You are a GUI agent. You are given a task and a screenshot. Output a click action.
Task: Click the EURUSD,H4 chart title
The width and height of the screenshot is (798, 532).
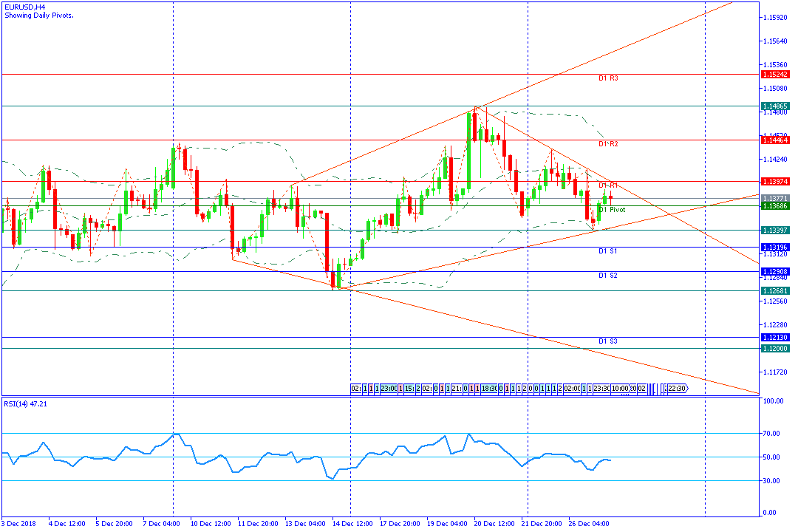click(24, 6)
